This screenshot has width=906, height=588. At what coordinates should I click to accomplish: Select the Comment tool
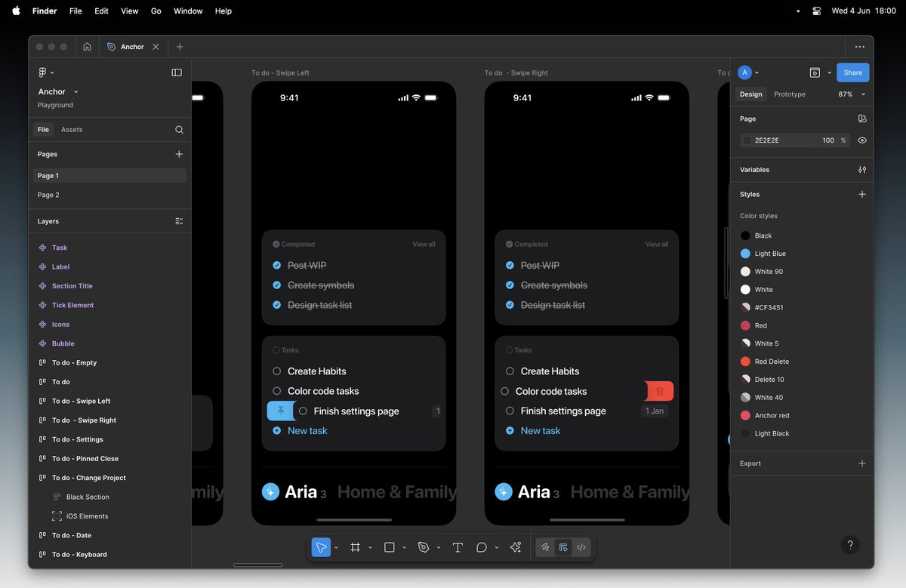click(x=482, y=547)
